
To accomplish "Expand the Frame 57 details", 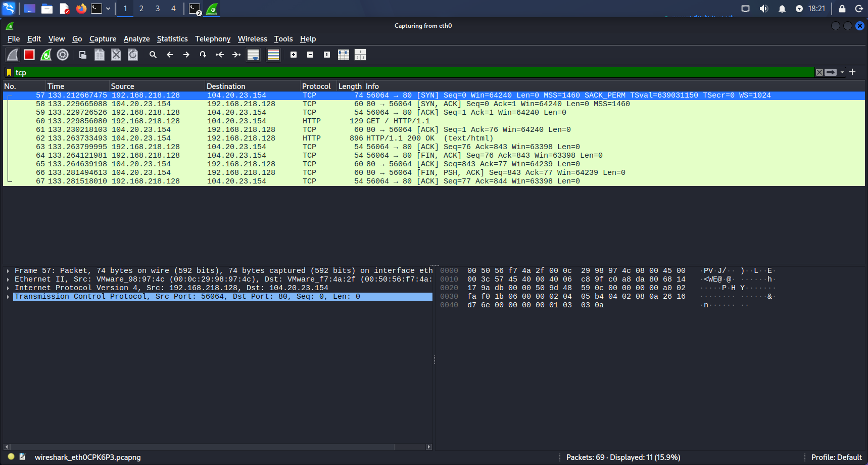I will pos(8,271).
